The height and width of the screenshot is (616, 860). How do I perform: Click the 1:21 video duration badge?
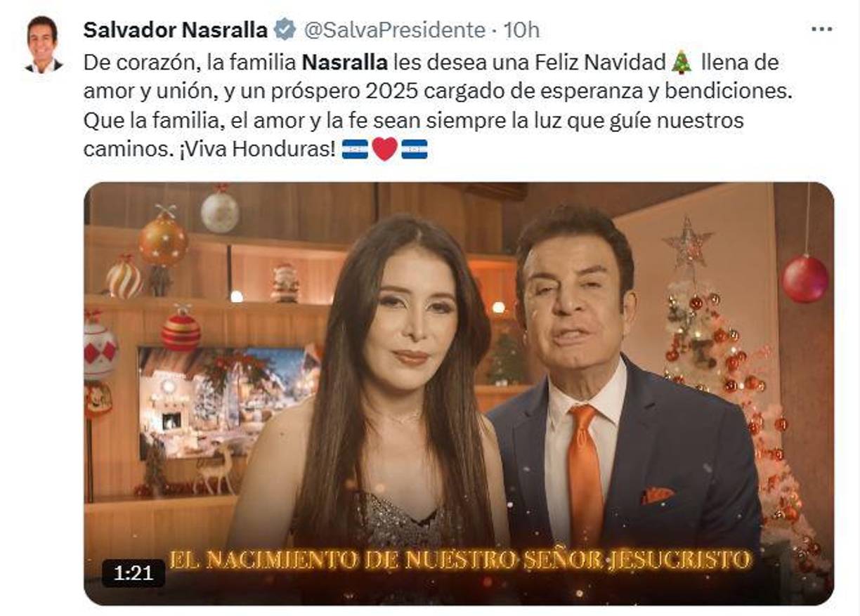[x=133, y=573]
